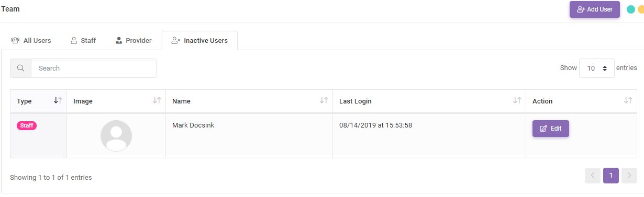Screen dimensions: 644x197
Task: Focus the Search text field
Action: click(x=94, y=68)
